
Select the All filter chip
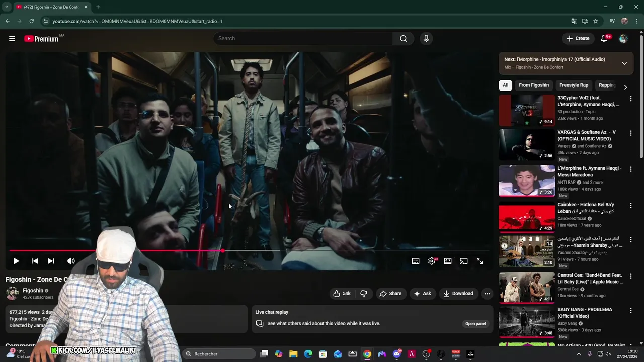tap(506, 85)
